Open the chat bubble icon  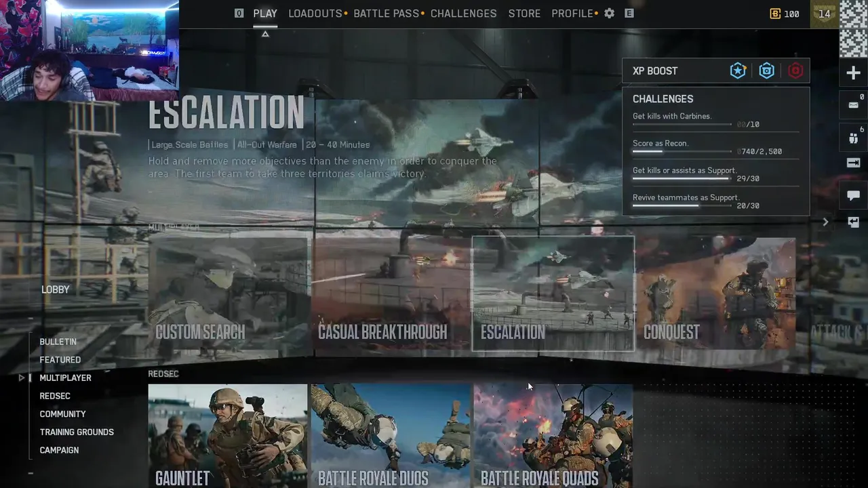click(854, 195)
